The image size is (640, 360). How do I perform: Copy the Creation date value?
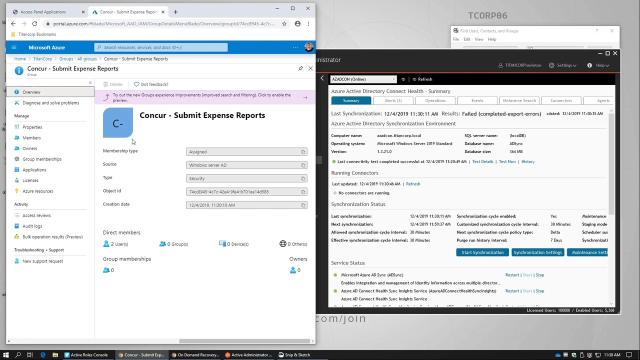click(303, 205)
